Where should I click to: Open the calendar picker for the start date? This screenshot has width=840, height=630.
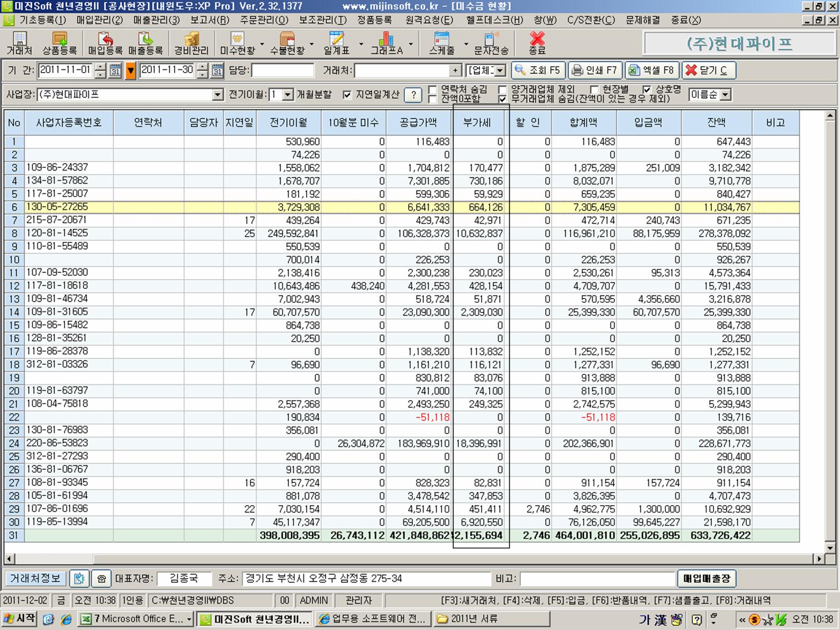tap(115, 70)
